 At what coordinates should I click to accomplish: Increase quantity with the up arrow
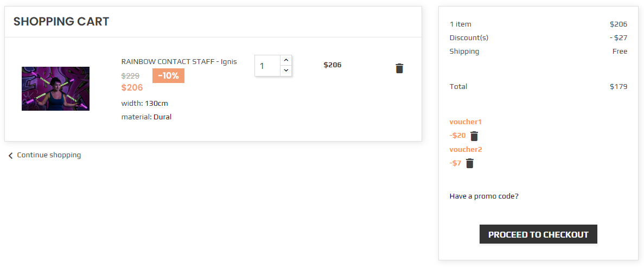pos(286,60)
